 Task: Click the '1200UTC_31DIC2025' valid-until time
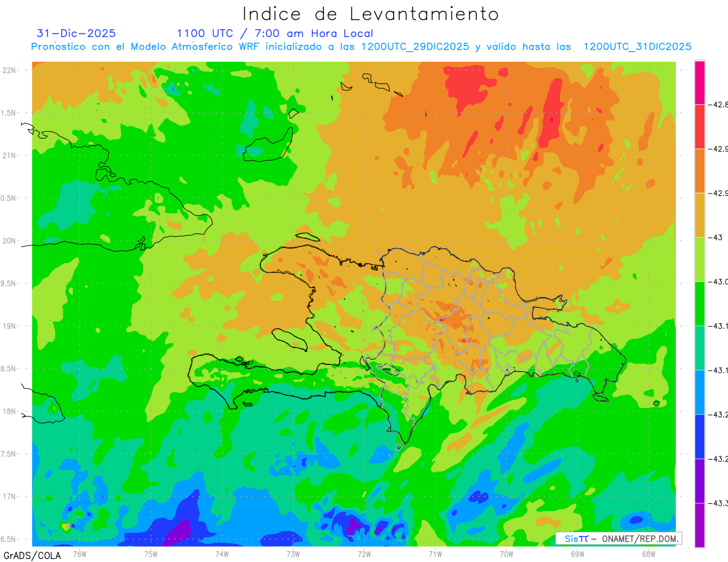point(637,47)
